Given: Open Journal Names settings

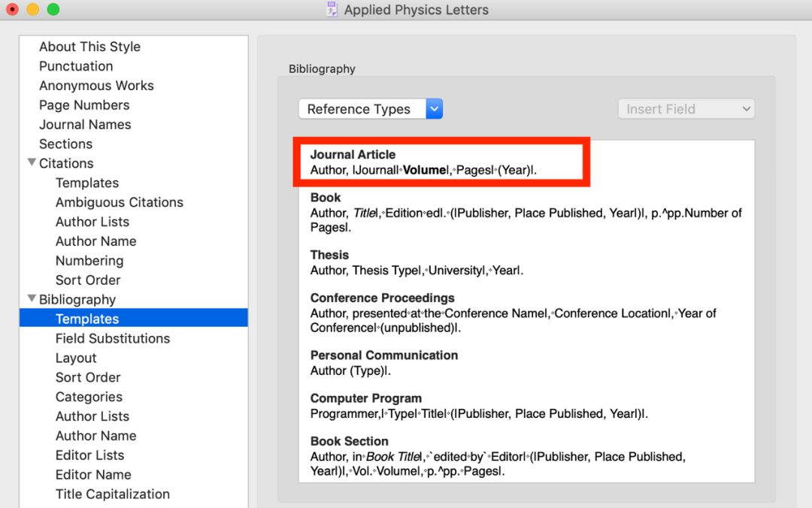Looking at the screenshot, I should point(85,125).
